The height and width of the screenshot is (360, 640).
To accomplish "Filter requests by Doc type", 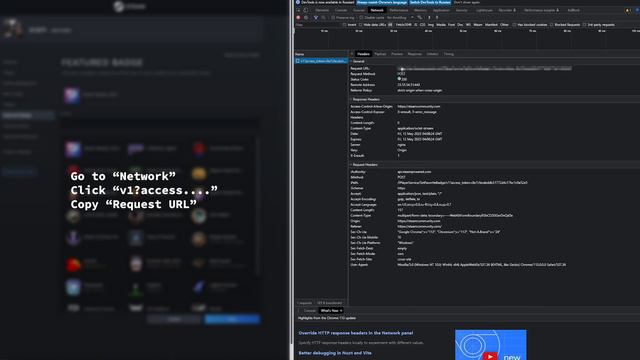I will pos(460,25).
